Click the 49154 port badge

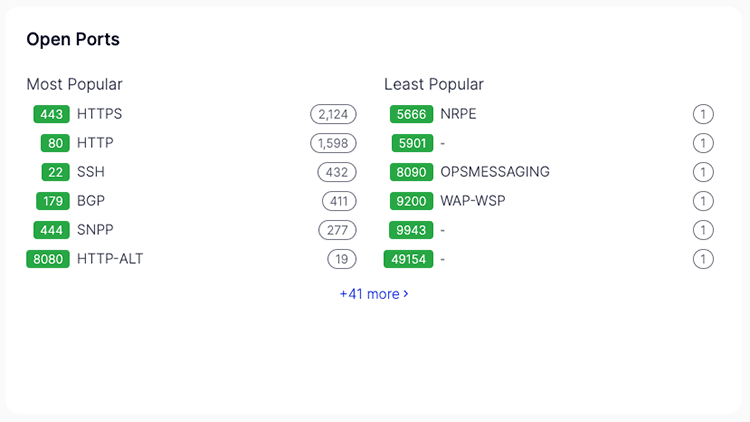tap(408, 259)
